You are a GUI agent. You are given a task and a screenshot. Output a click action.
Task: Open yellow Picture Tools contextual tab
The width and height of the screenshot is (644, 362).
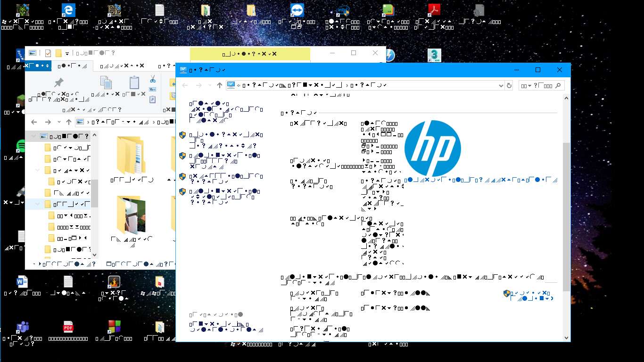[x=250, y=54]
